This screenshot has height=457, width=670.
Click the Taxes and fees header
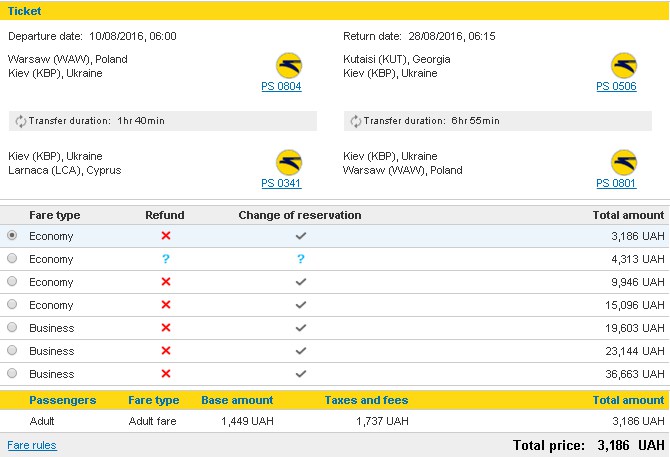pyautogui.click(x=367, y=400)
